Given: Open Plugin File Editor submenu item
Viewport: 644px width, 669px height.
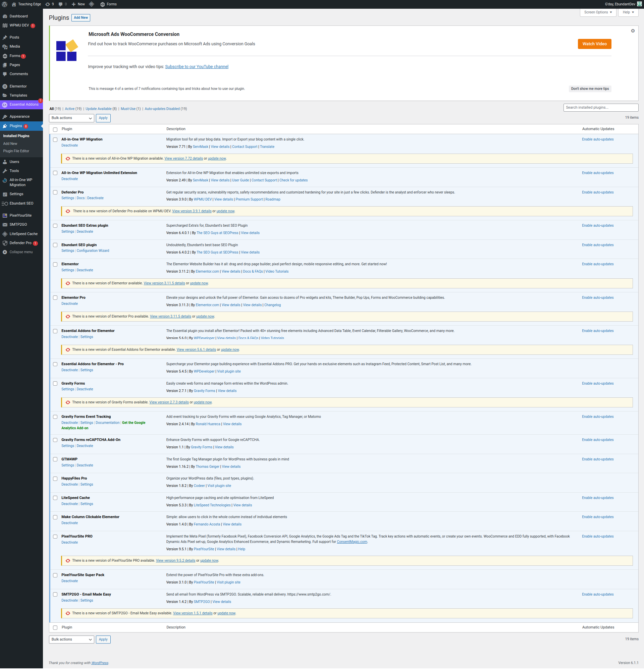Looking at the screenshot, I should (x=16, y=151).
